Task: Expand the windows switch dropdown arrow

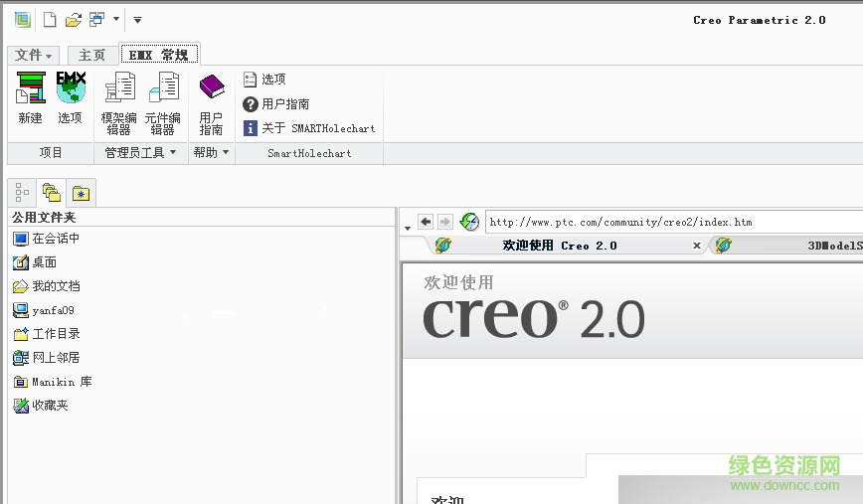Action: click(x=116, y=19)
